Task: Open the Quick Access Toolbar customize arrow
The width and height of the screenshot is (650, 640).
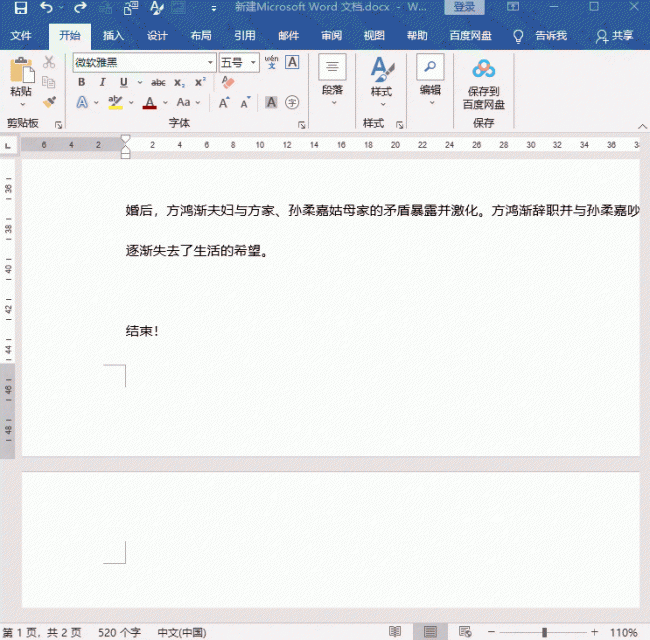Action: pos(213,8)
